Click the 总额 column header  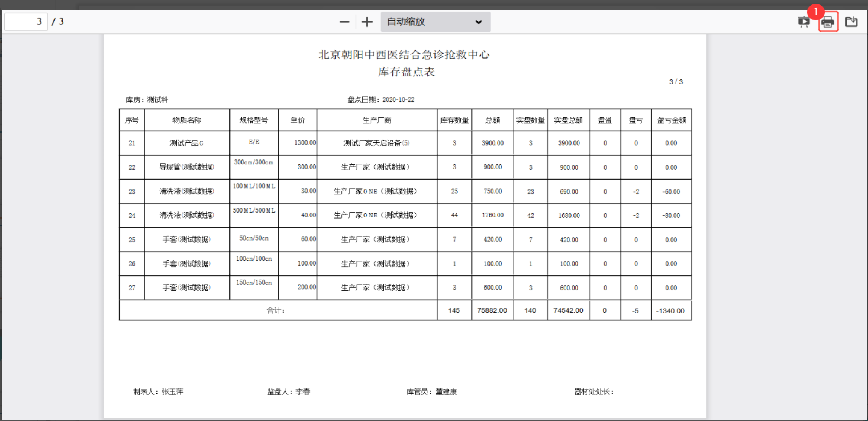coord(493,120)
